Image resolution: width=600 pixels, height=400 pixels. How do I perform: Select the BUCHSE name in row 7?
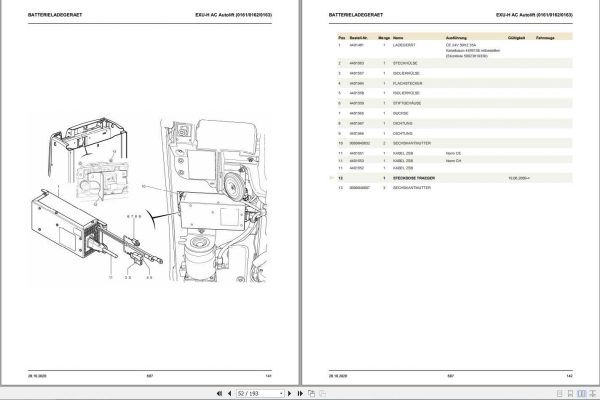pos(401,113)
